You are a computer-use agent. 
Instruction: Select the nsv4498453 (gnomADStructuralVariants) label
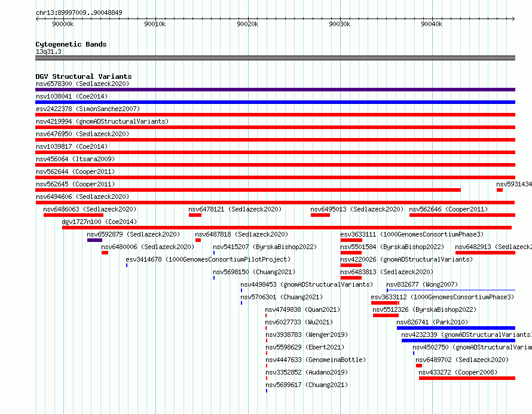[307, 284]
